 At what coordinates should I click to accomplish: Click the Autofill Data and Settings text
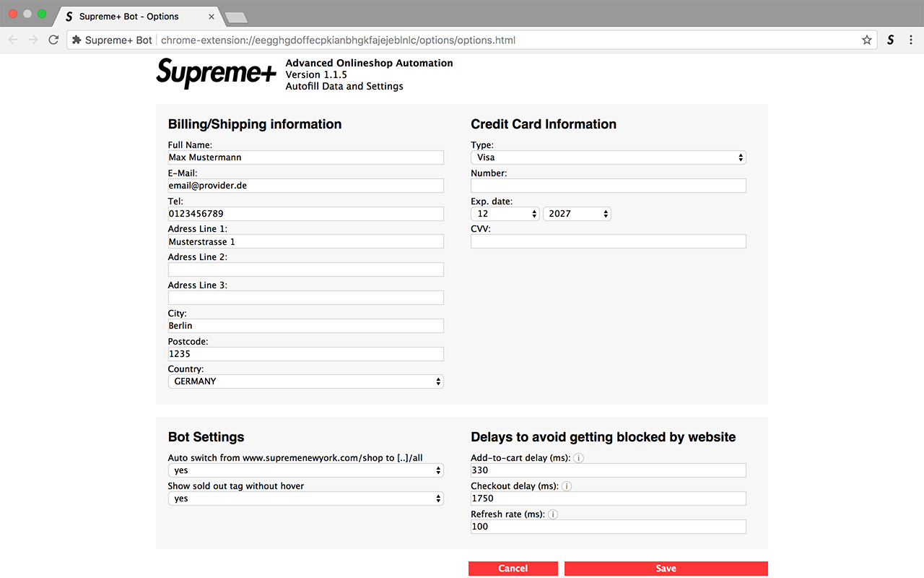click(x=344, y=86)
